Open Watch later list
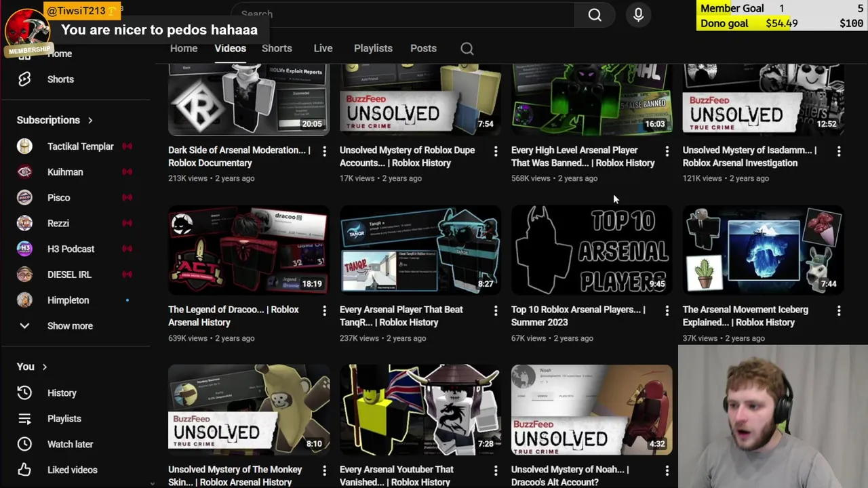868x488 pixels. point(70,445)
